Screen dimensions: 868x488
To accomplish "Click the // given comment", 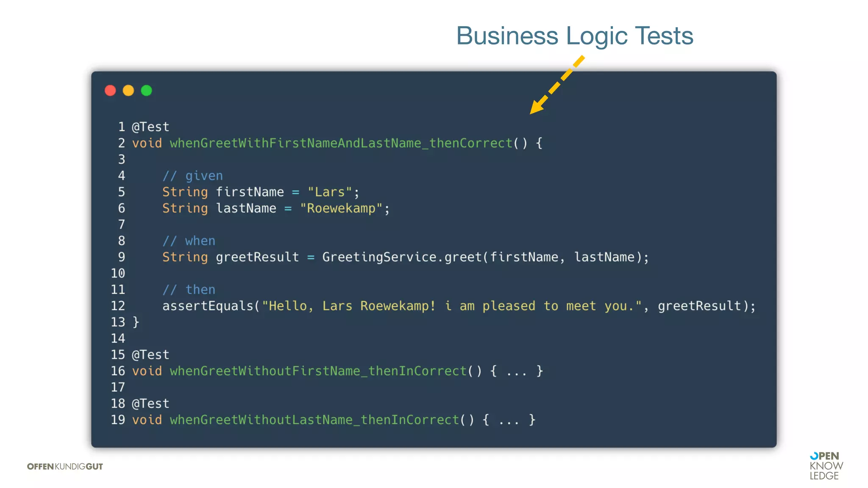I will tap(193, 175).
